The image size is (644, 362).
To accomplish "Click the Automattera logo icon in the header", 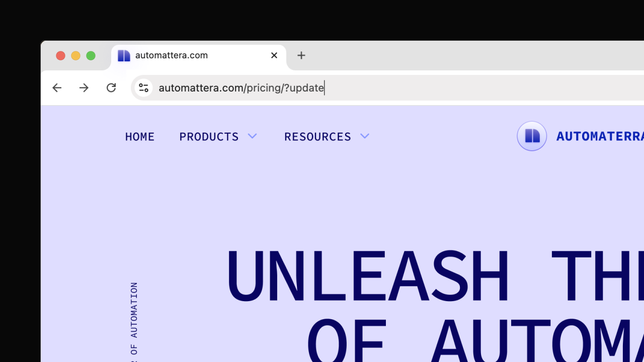I will (532, 136).
